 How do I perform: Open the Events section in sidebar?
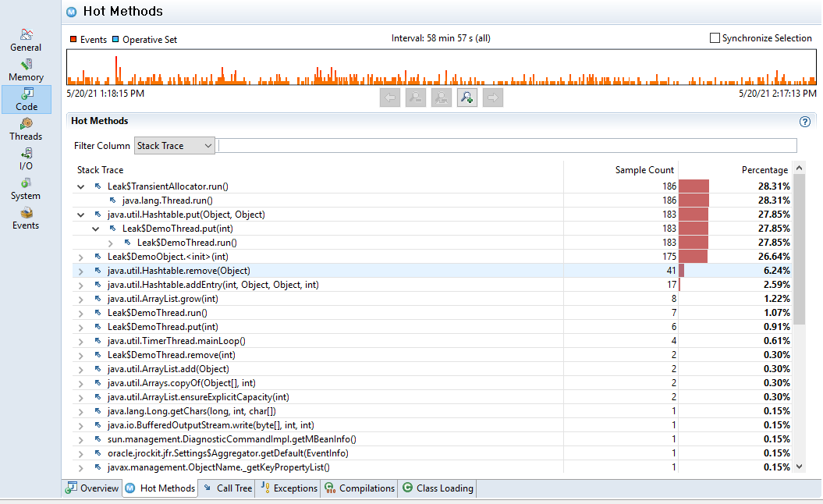(26, 219)
